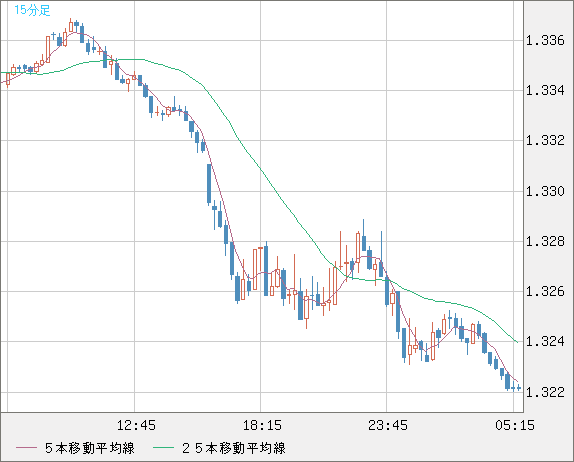Click the 23:45 time axis label

pyautogui.click(x=388, y=425)
